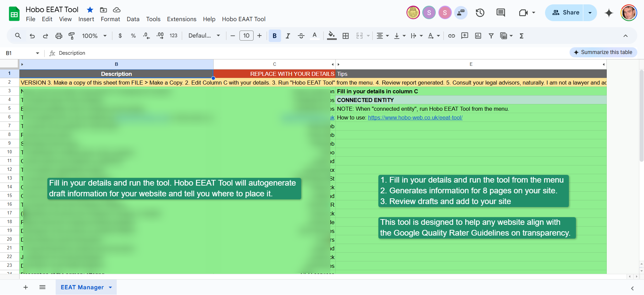This screenshot has width=644, height=295.
Task: Select the Paint format tool
Action: [x=71, y=36]
